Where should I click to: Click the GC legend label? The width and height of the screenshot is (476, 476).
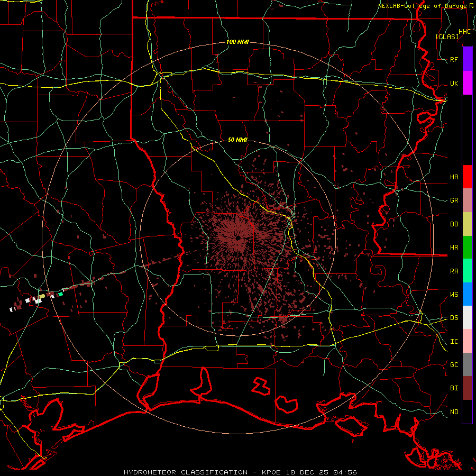click(x=454, y=364)
